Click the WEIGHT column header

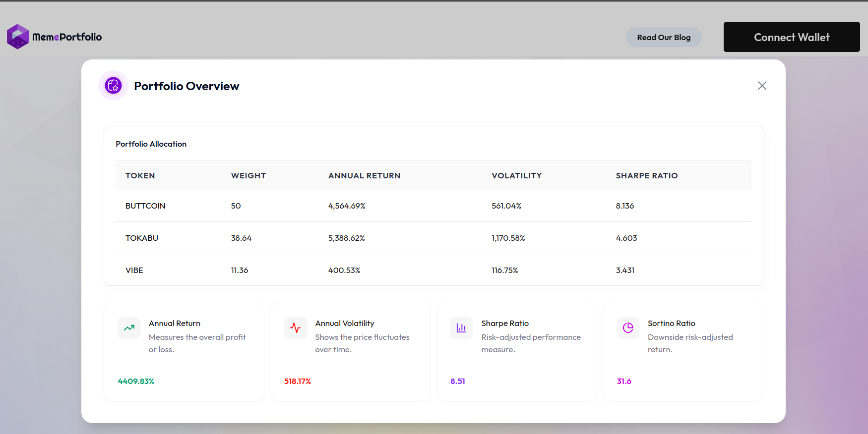click(248, 175)
